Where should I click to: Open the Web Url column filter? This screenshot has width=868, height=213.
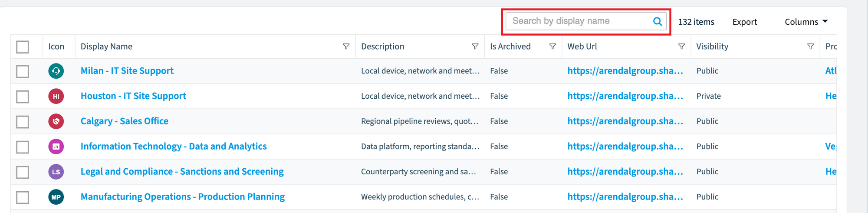(x=681, y=47)
